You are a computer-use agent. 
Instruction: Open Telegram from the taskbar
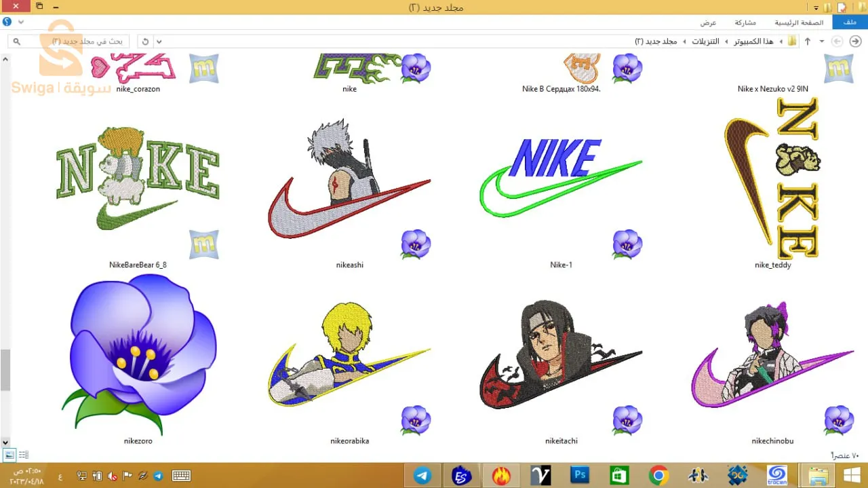[x=422, y=476]
